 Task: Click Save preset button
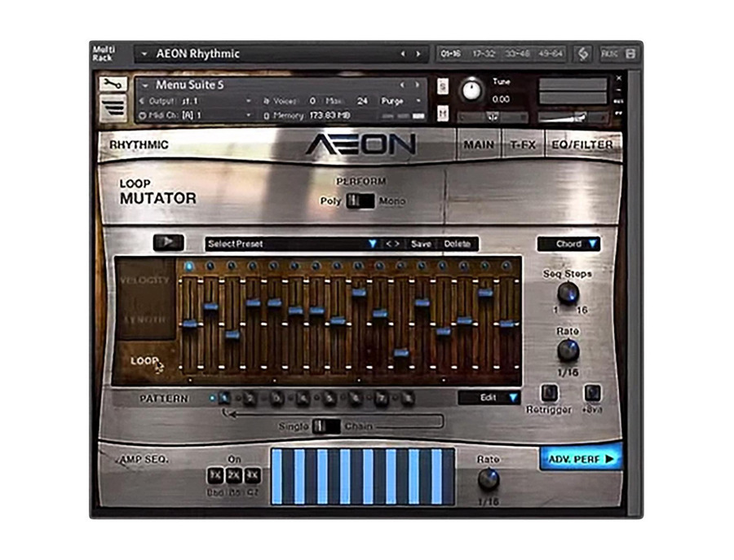pyautogui.click(x=421, y=244)
